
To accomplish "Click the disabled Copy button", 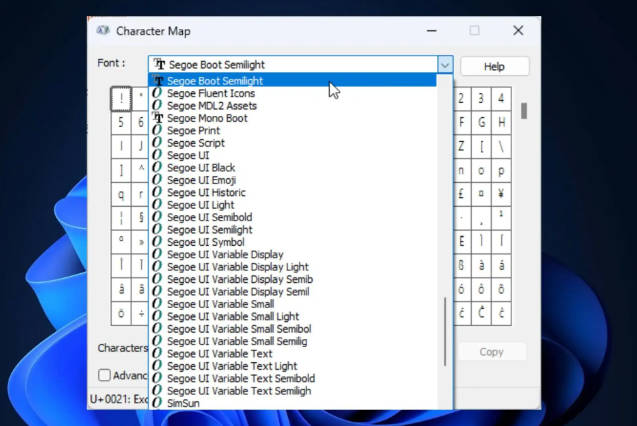I will 492,352.
